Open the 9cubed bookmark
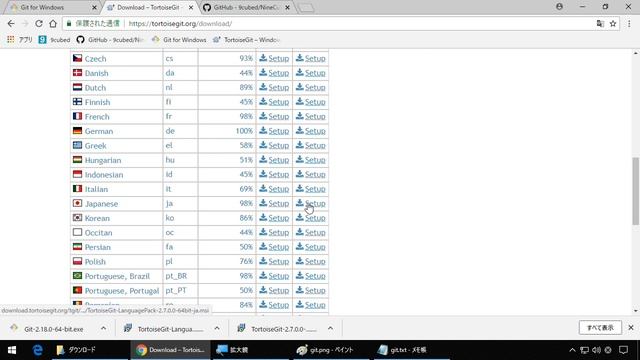The width and height of the screenshot is (640, 360). click(54, 40)
